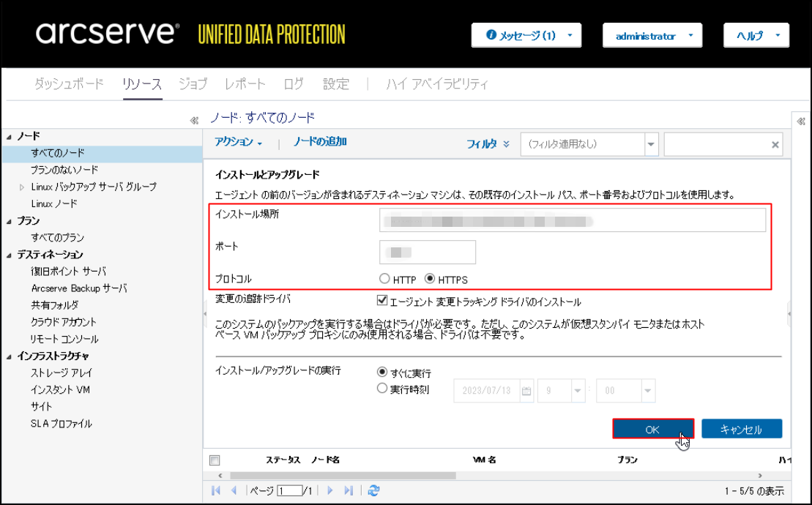The height and width of the screenshot is (505, 812).
Task: Tick the select-all nodes header checkbox
Action: 215,460
